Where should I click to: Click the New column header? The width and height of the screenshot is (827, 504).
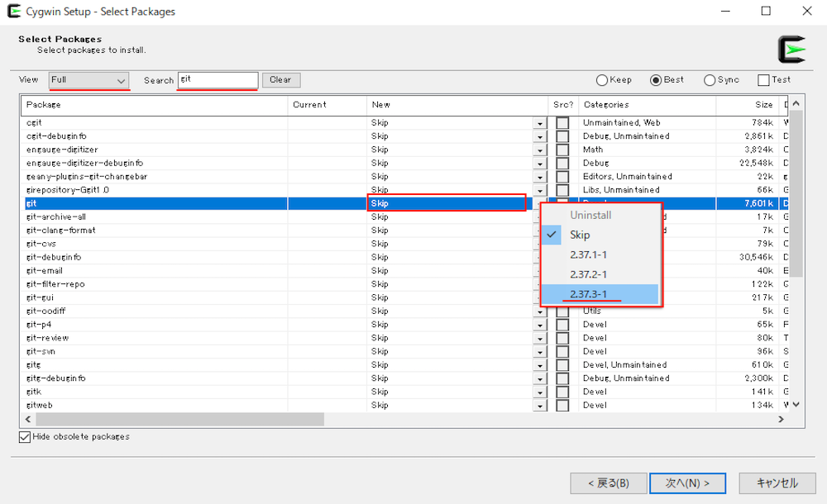[457, 105]
